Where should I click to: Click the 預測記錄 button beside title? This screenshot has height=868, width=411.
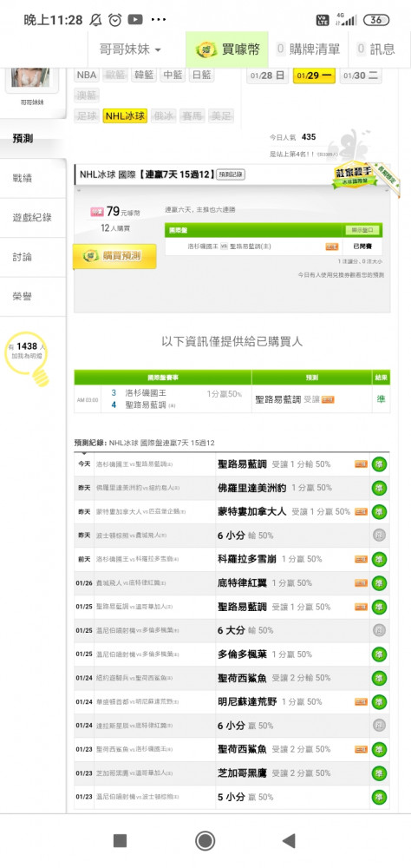231,174
